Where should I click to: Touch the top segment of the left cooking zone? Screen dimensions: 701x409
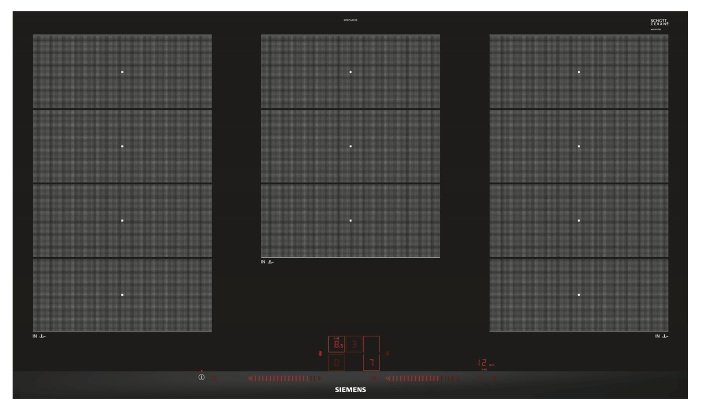tap(122, 72)
